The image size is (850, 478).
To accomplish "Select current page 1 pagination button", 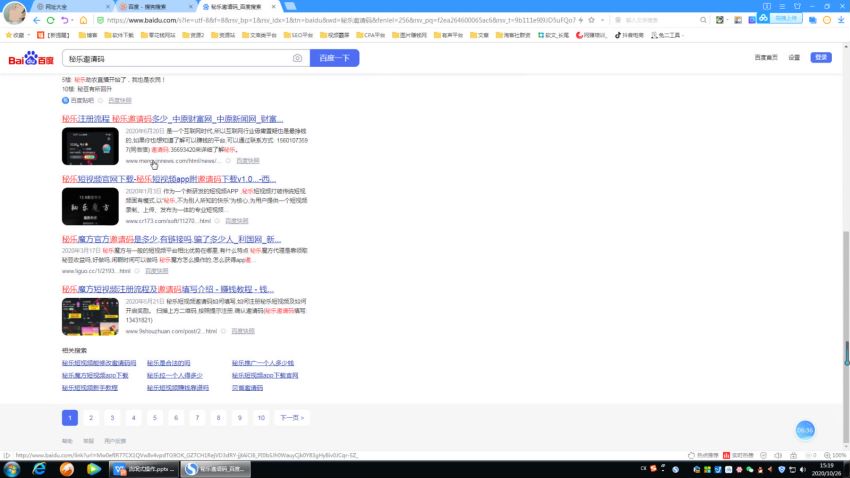I will point(70,418).
